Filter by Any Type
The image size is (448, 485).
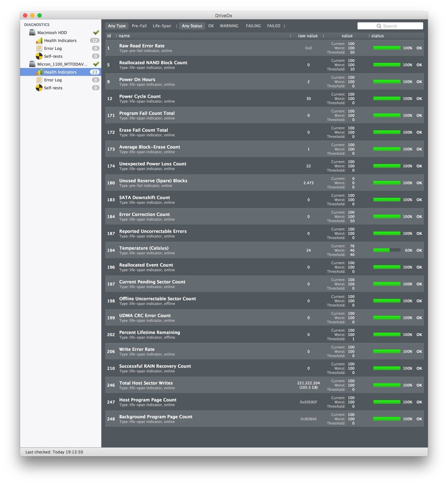[117, 26]
